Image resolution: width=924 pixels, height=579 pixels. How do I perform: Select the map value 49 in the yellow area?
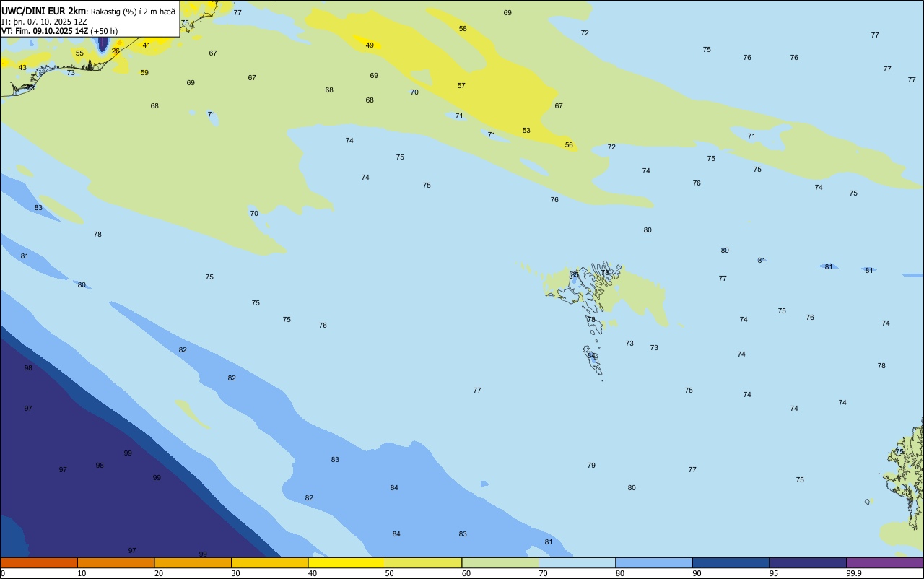pyautogui.click(x=370, y=45)
